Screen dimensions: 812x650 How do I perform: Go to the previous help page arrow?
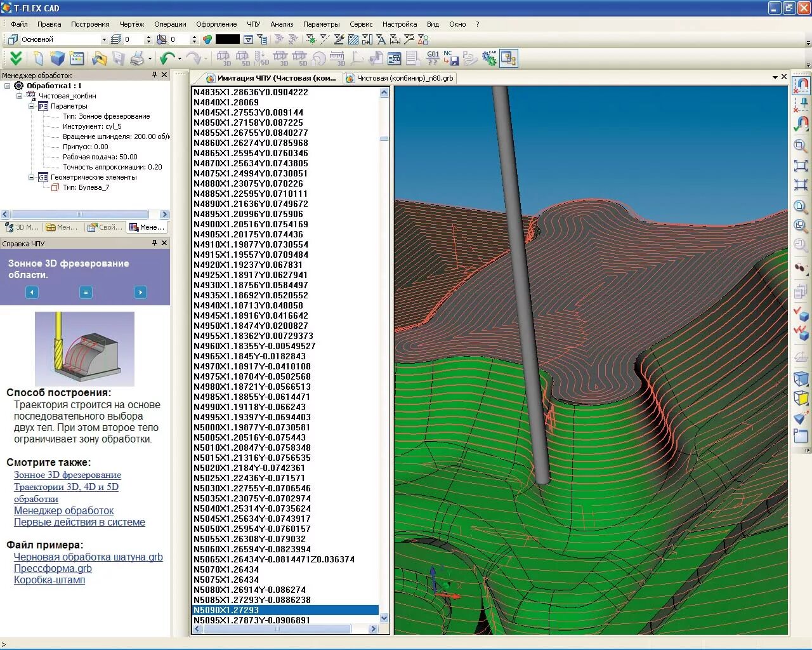pyautogui.click(x=32, y=292)
